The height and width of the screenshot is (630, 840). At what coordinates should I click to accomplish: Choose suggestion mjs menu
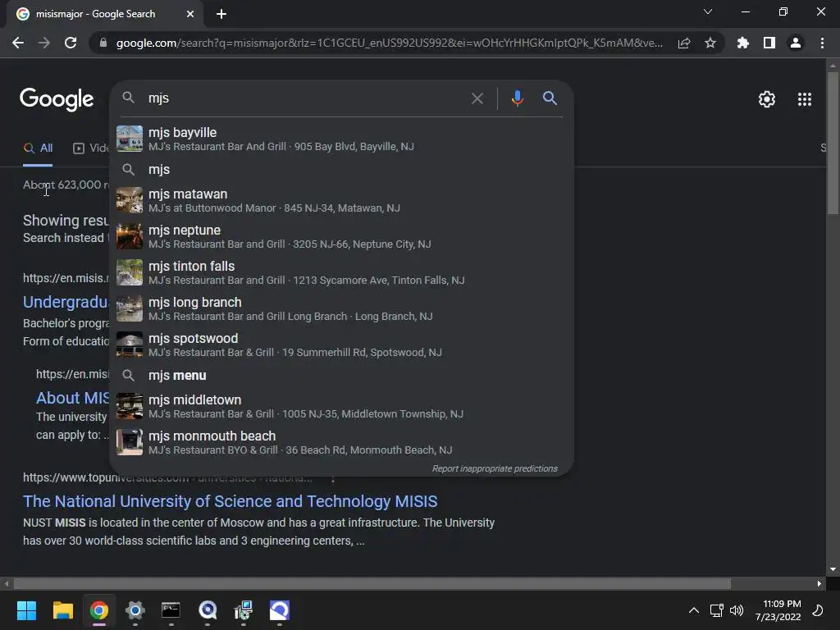[x=342, y=376]
